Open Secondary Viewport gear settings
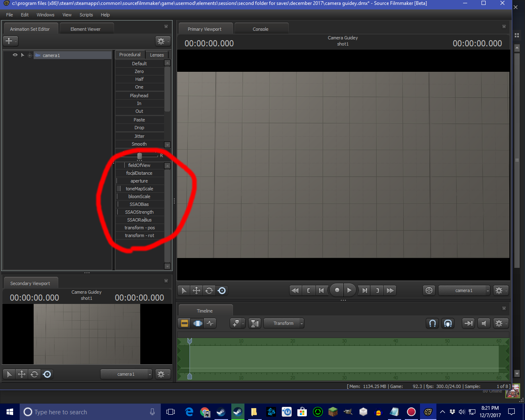The height and width of the screenshot is (420, 525). [x=163, y=374]
